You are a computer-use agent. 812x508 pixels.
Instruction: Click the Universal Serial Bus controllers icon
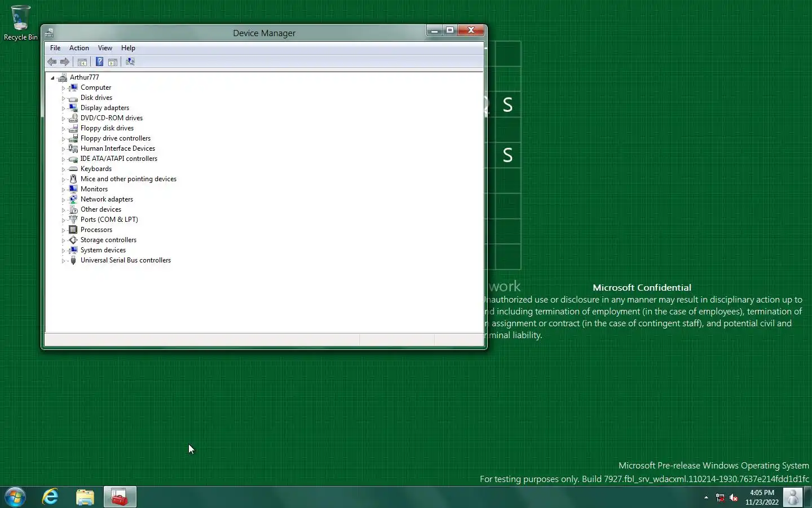click(73, 260)
